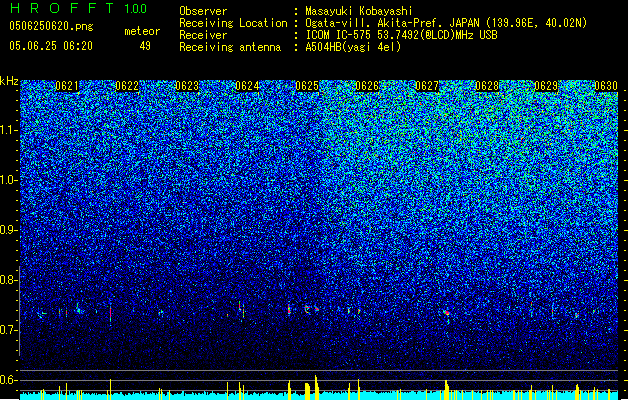Click the 0623 time marker
Screen dimensions: 629x400
(x=187, y=86)
